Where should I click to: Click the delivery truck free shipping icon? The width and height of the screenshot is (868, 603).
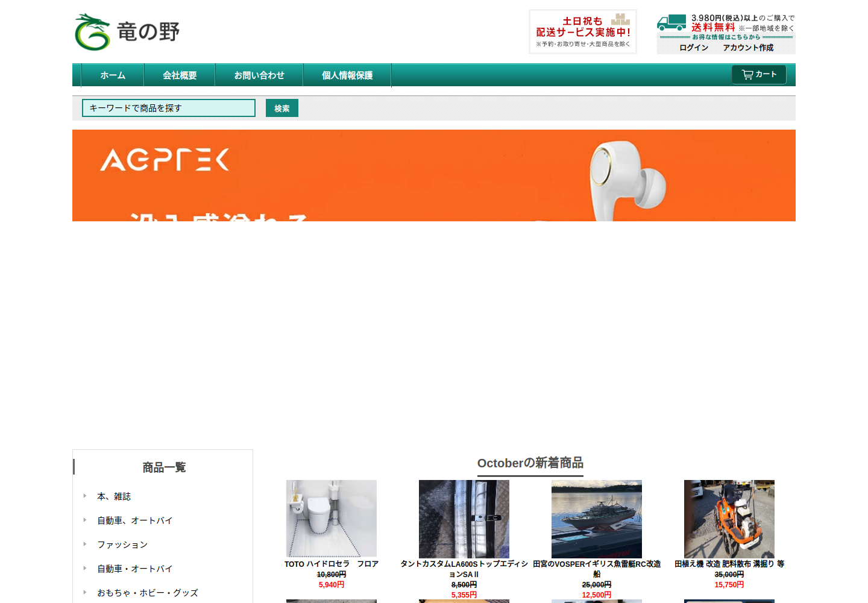671,22
